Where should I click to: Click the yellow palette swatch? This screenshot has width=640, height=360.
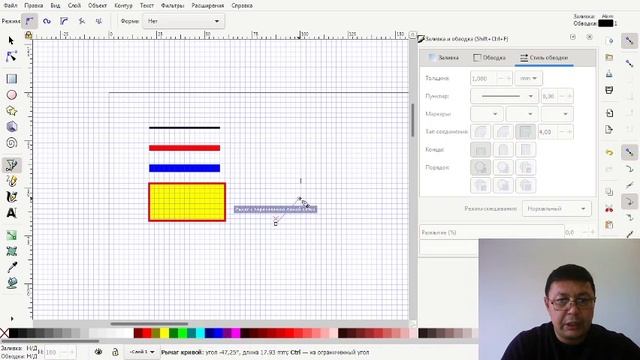pos(164,333)
